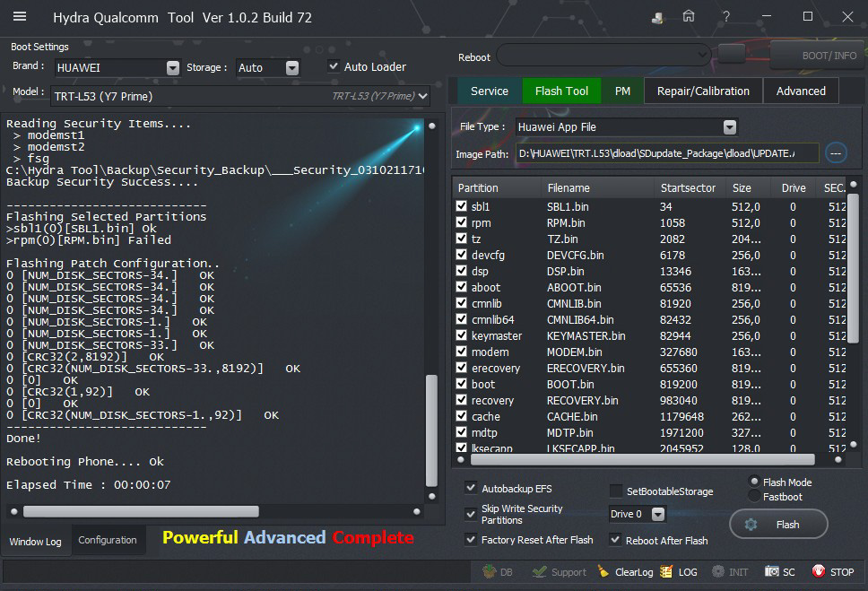The height and width of the screenshot is (591, 868).
Task: Click the Support checkmark icon
Action: coord(539,571)
